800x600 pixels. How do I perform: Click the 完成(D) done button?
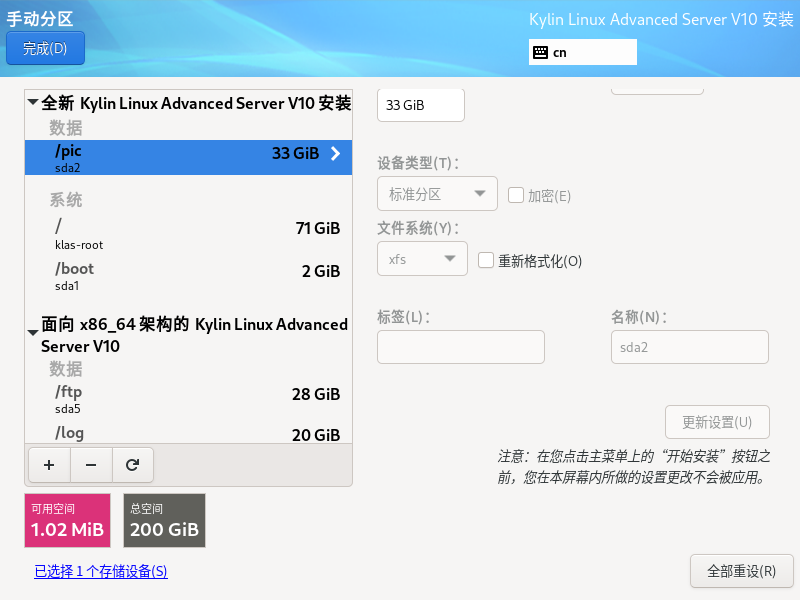pos(45,48)
